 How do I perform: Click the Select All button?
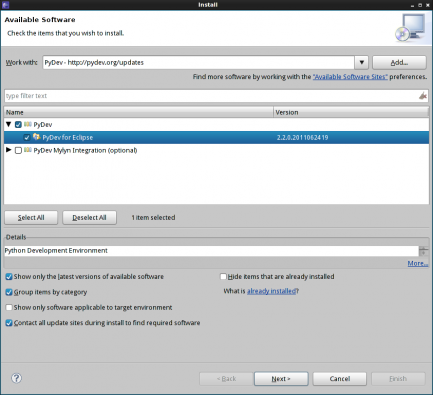(x=31, y=217)
